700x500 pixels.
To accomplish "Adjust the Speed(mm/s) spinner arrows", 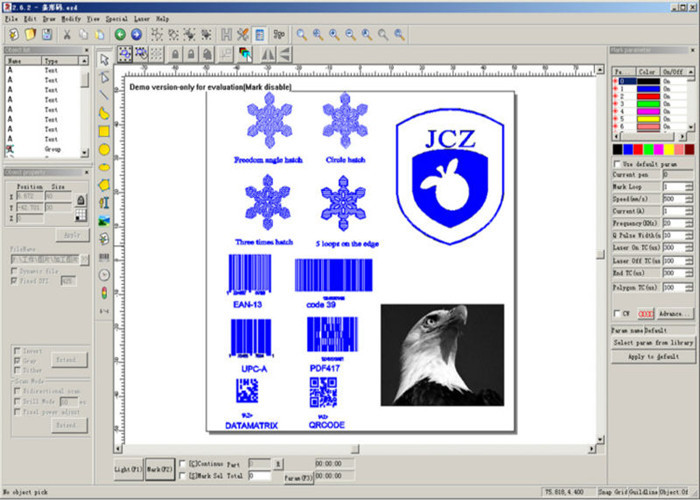I will tap(689, 199).
